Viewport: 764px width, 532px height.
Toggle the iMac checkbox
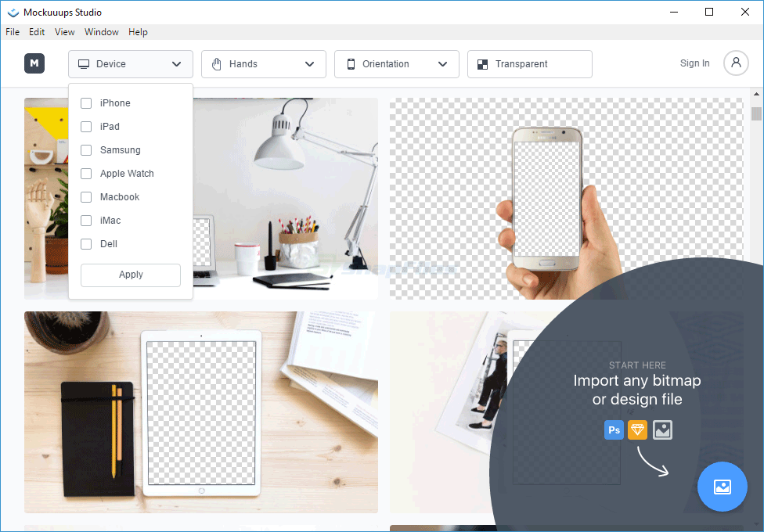[86, 221]
